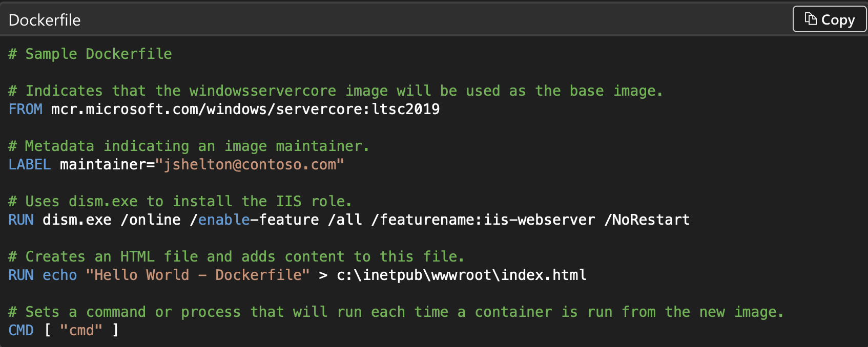Click the "Hello World - Dockerfile" string
The image size is (868, 347).
(x=198, y=275)
